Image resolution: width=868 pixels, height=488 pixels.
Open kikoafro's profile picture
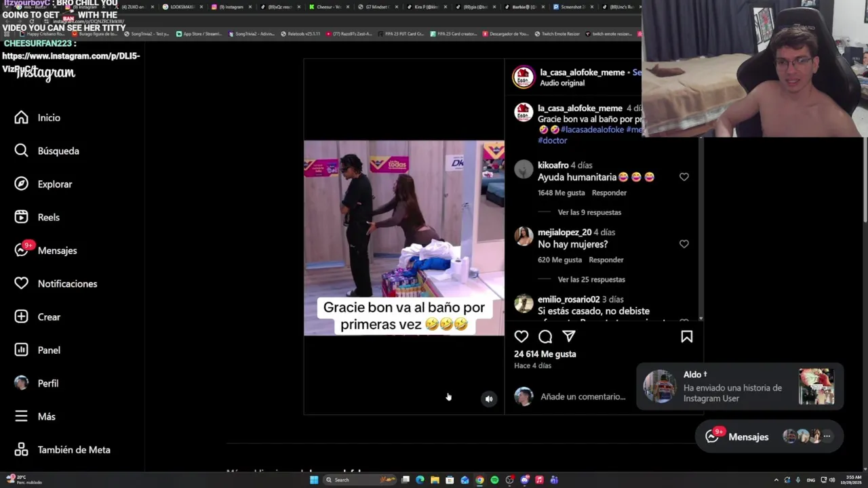coord(524,169)
